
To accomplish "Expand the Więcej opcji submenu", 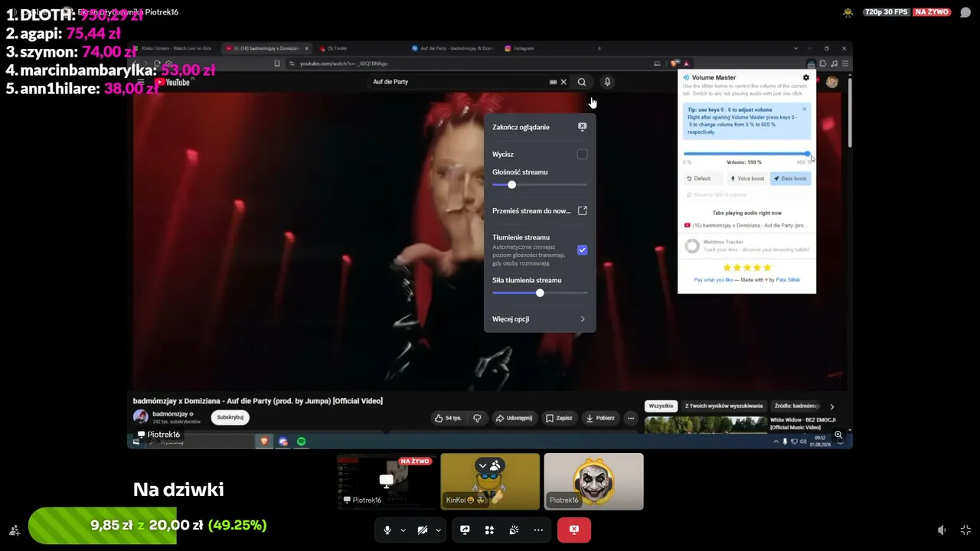I will (540, 319).
